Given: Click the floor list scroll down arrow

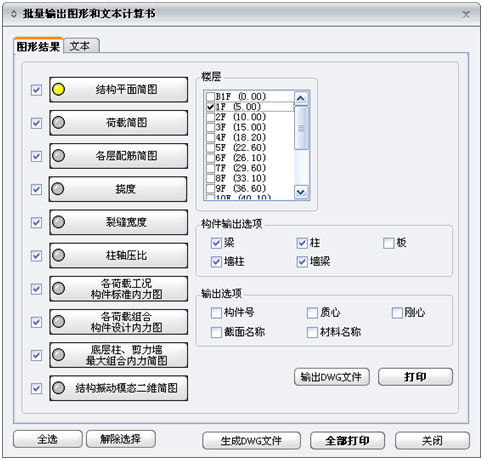Looking at the screenshot, I should point(301,192).
